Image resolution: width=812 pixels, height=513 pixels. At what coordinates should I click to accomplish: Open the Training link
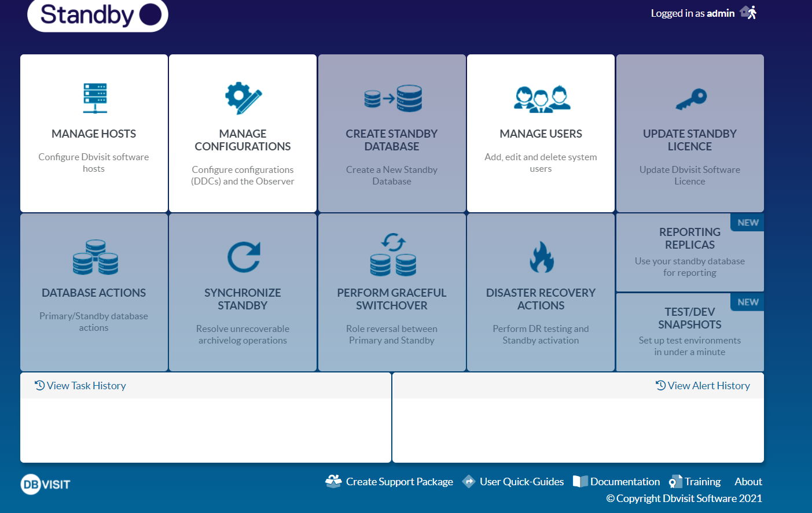703,482
